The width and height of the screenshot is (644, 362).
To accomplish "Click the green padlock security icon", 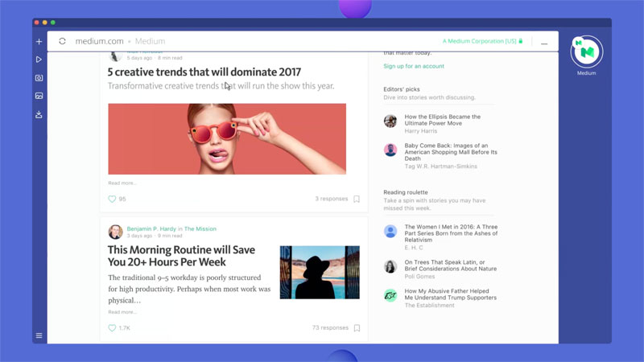I will click(x=521, y=41).
